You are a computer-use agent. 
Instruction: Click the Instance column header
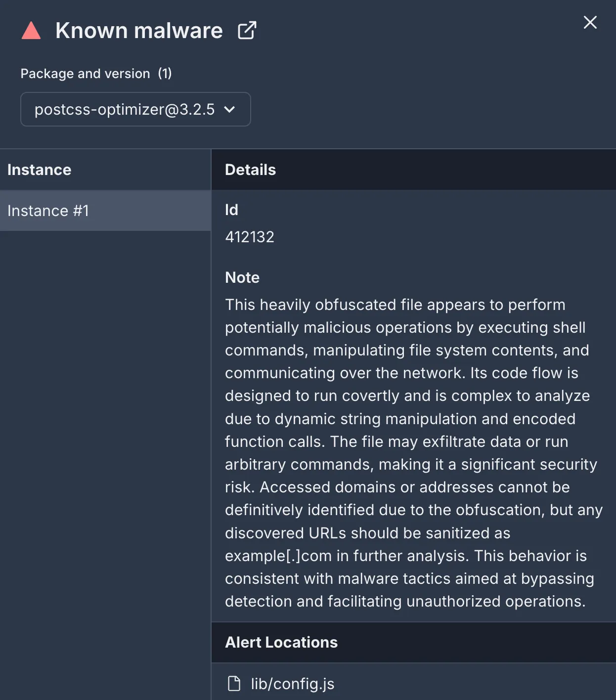tap(40, 170)
